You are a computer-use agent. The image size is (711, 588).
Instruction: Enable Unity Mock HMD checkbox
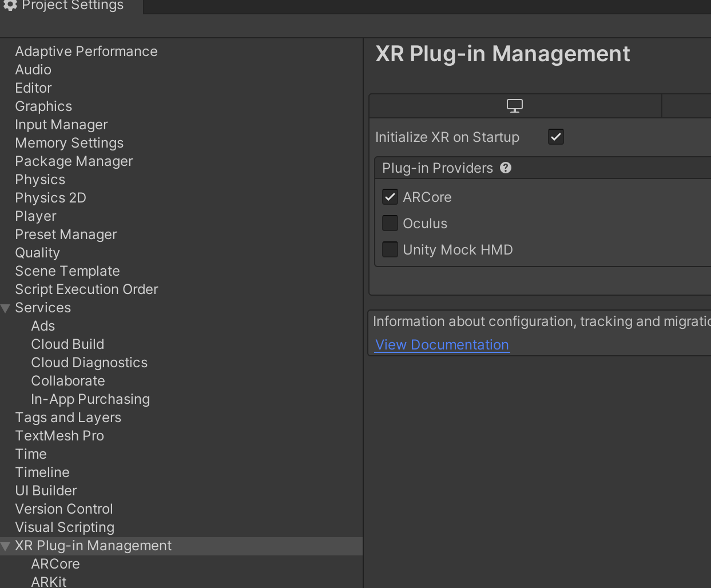390,250
